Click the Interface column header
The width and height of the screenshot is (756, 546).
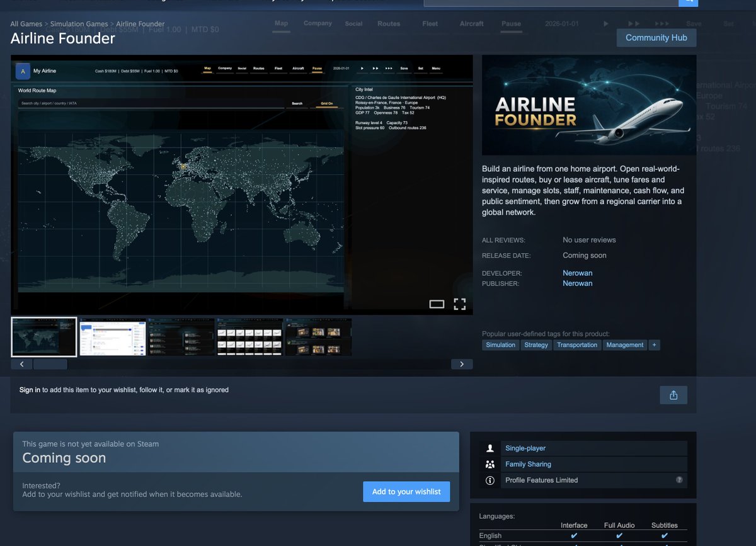(x=574, y=525)
